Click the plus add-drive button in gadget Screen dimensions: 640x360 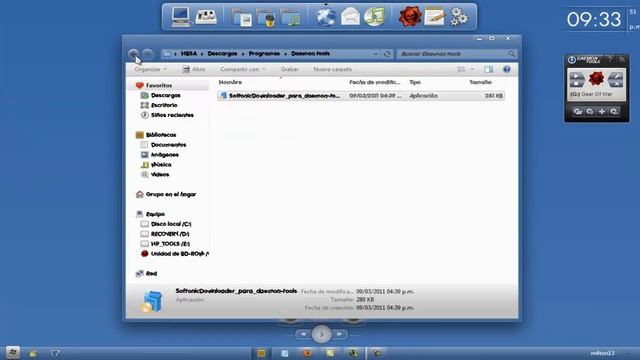pos(602,111)
